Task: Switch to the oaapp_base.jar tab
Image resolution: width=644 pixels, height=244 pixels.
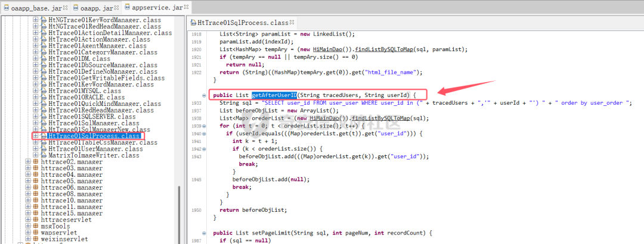Action: coord(35,8)
